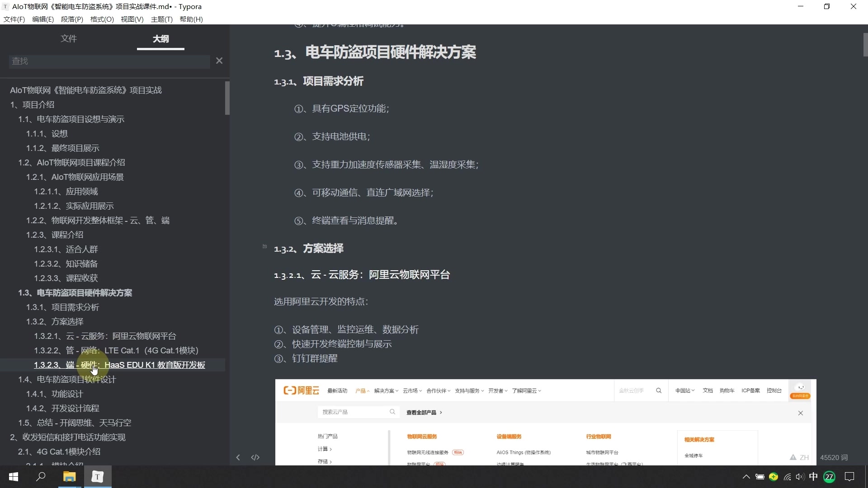Select outline item 2.1、4G Cat.1模块介绍
This screenshot has width=868, height=488.
[x=59, y=452]
